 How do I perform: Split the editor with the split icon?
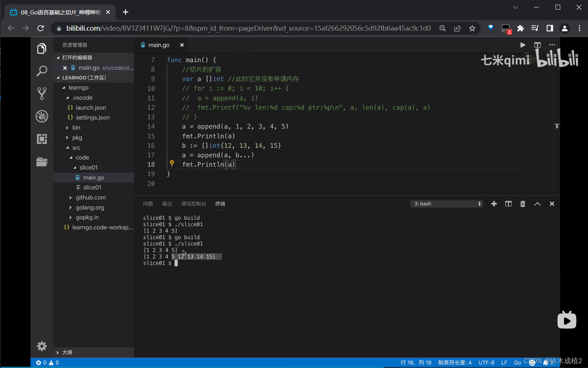click(x=537, y=45)
